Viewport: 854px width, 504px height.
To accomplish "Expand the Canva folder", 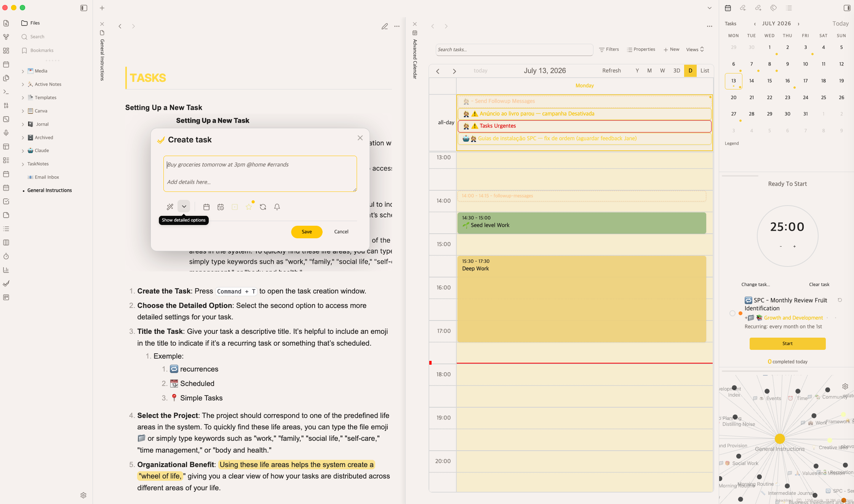I will (23, 111).
